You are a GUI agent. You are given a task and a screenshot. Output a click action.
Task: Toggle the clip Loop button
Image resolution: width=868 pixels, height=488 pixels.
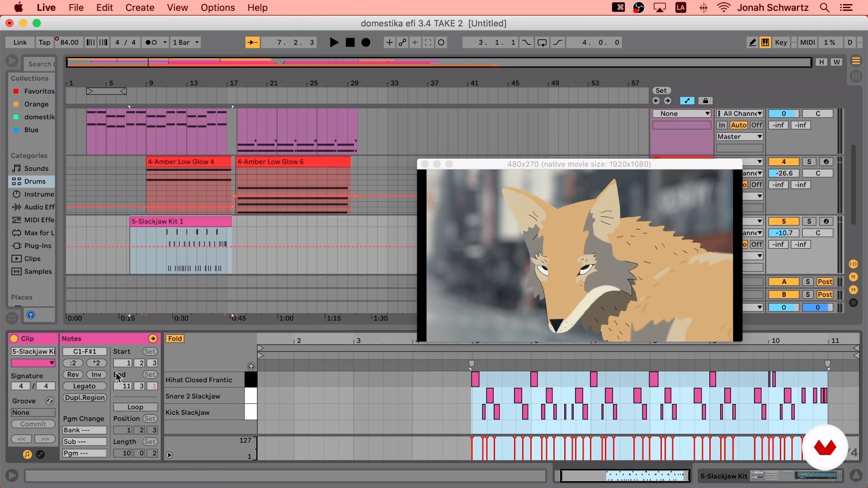pyautogui.click(x=135, y=407)
